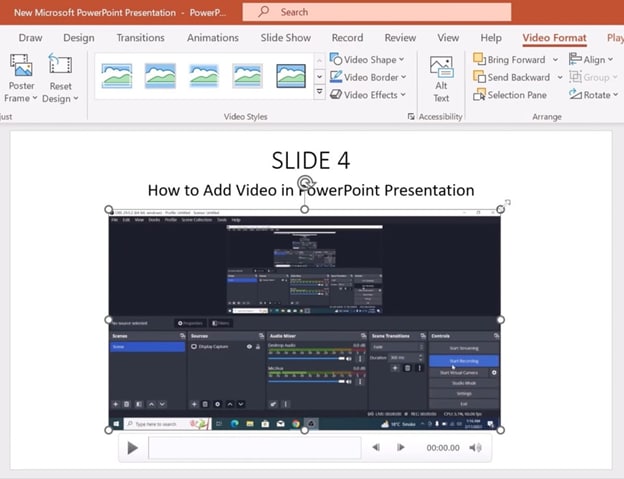Expand the Send Backward arrow
The width and height of the screenshot is (624, 479).
point(560,77)
